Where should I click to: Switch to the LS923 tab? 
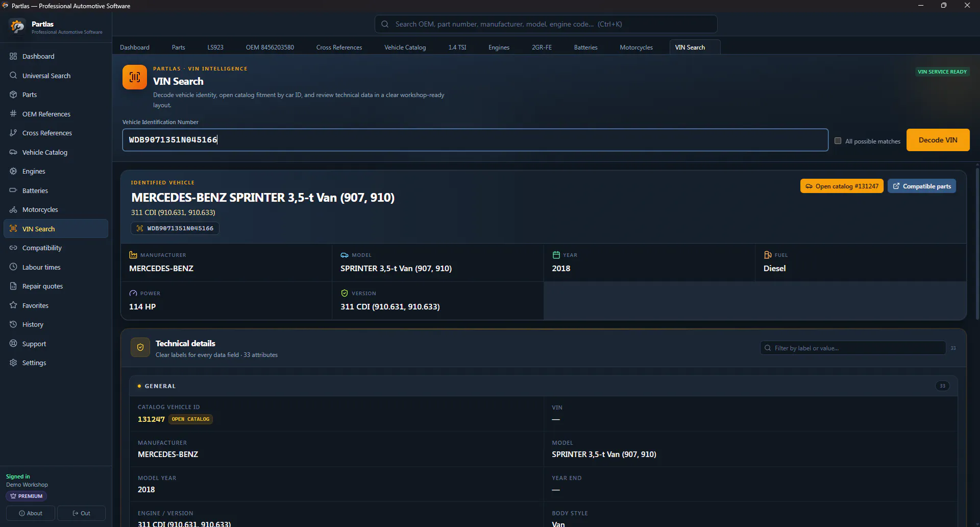pos(215,47)
